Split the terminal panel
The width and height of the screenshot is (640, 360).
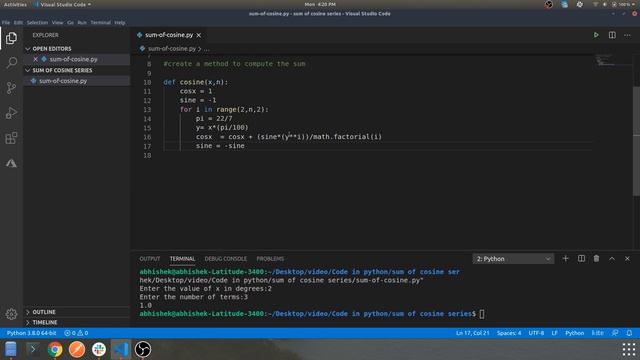coord(581,258)
